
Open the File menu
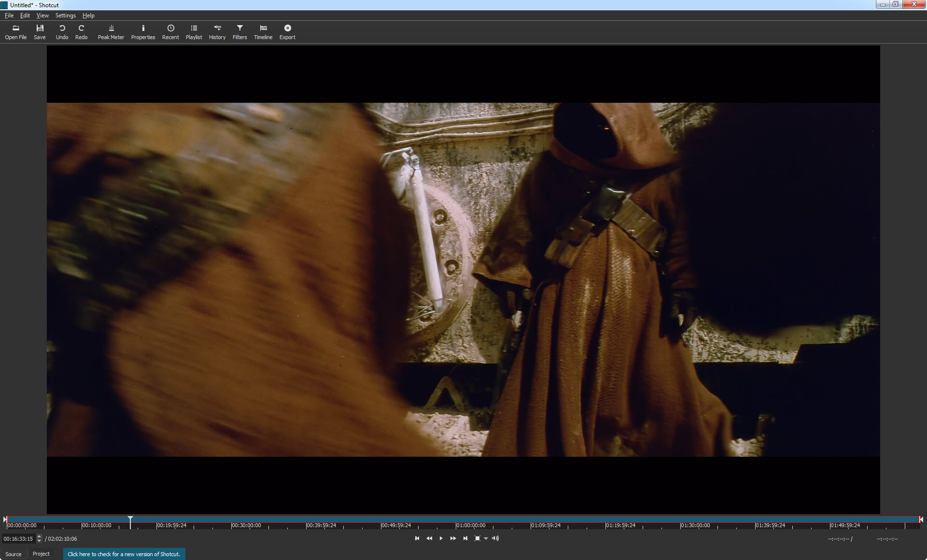(x=9, y=15)
